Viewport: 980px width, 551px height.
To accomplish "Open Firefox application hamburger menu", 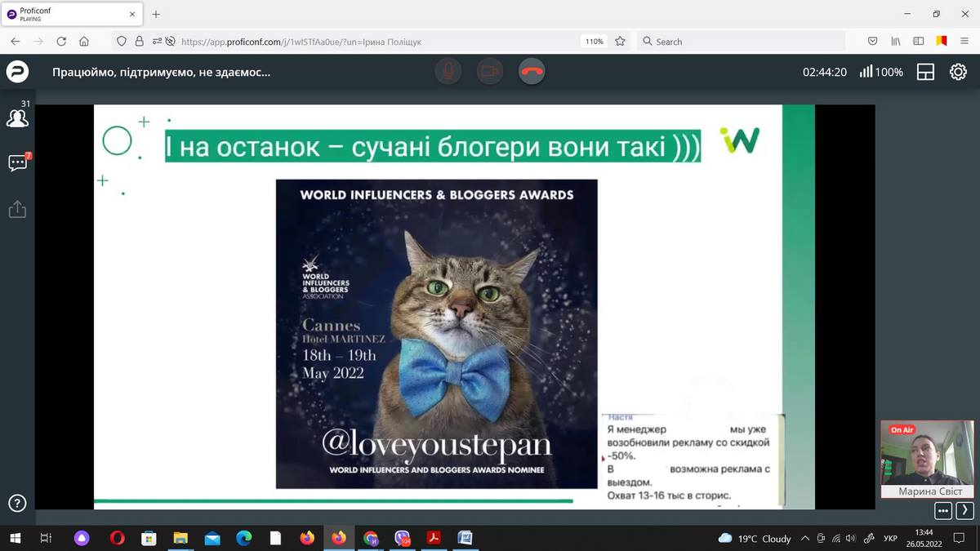I will point(964,42).
